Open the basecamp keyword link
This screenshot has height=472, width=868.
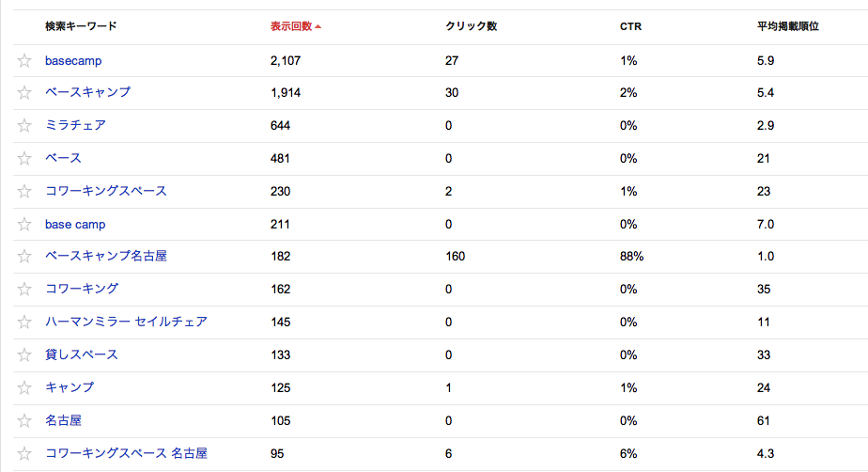(73, 61)
